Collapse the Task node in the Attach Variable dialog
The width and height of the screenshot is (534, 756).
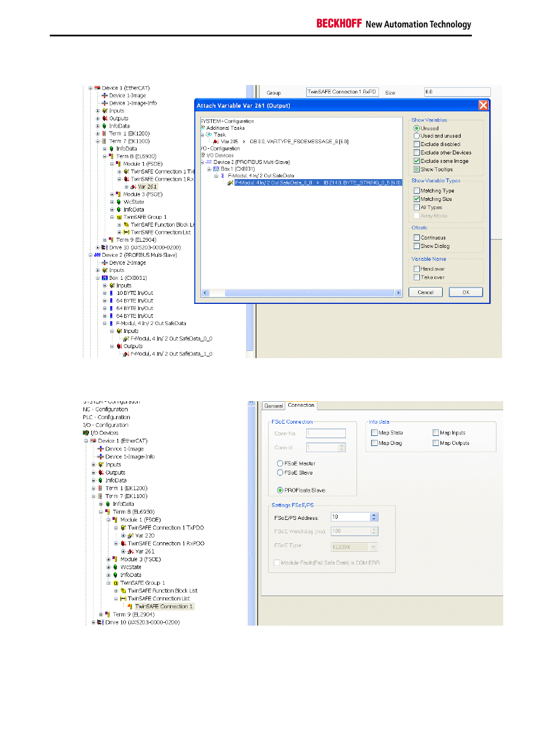(x=203, y=135)
